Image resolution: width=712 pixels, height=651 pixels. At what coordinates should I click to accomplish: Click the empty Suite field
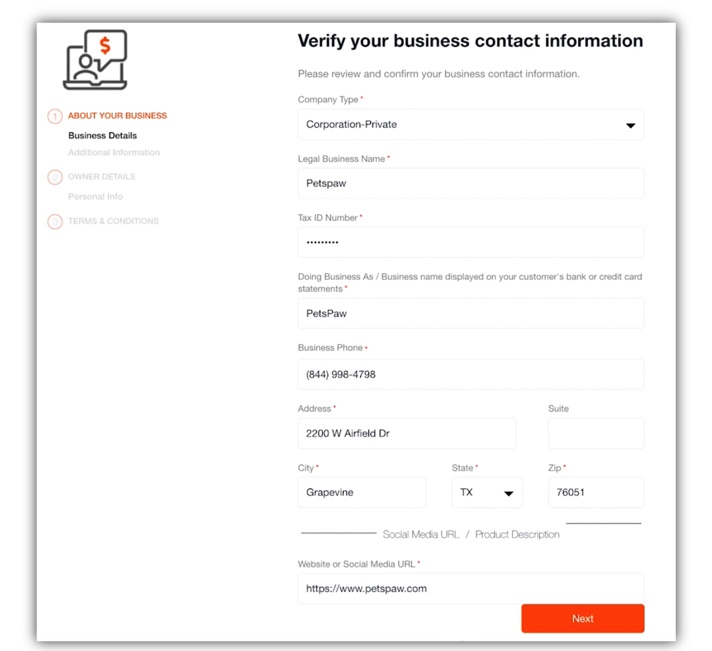coord(596,434)
